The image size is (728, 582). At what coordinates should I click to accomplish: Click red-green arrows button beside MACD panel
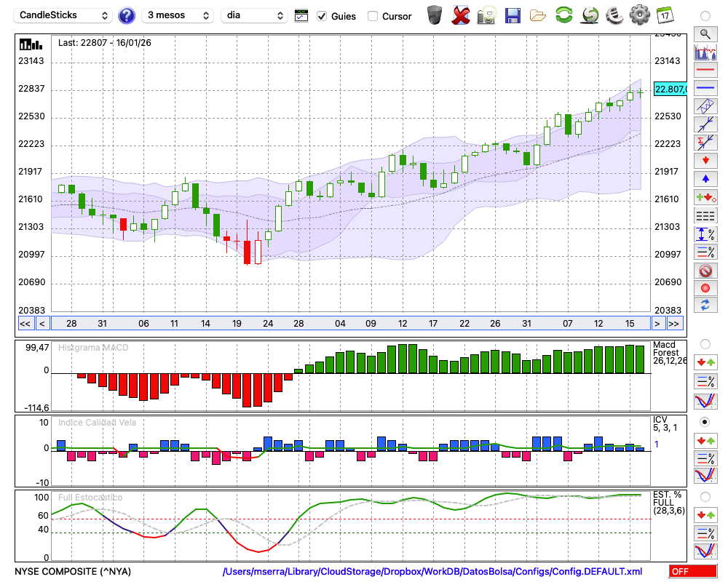pyautogui.click(x=705, y=363)
